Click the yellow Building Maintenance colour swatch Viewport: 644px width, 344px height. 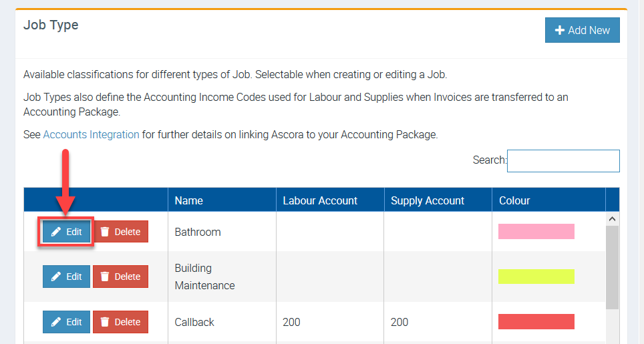pyautogui.click(x=536, y=277)
